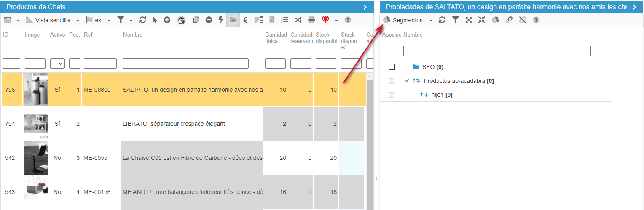The height and width of the screenshot is (210, 644).
Task: Toggle the hijo1 segment checkbox
Action: click(392, 95)
